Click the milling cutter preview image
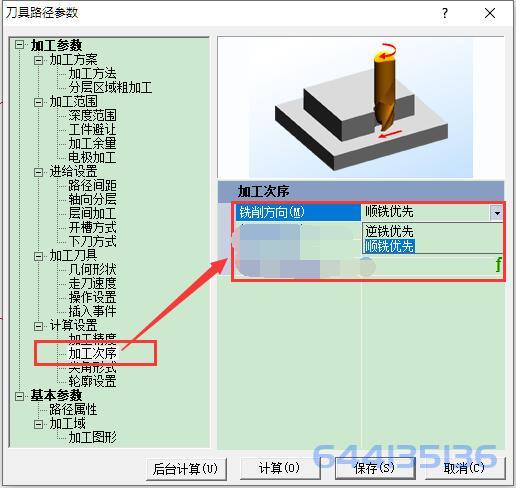This screenshot has width=516, height=488. tap(361, 108)
